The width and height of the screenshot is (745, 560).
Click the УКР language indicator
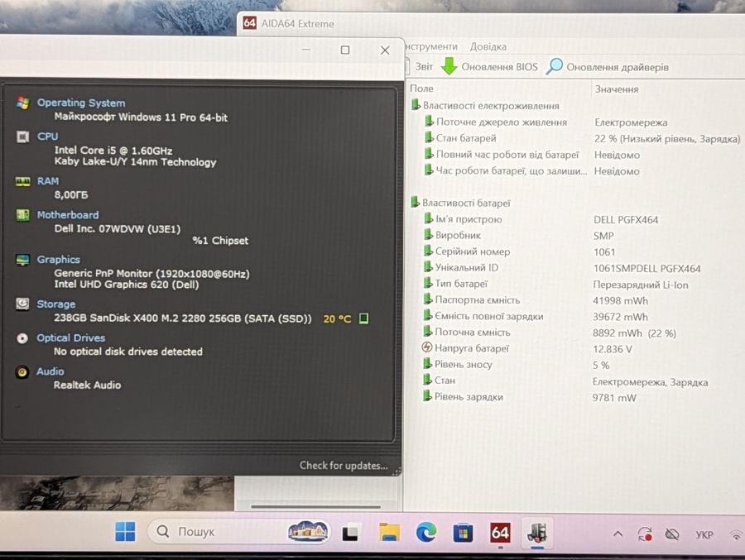click(x=704, y=535)
